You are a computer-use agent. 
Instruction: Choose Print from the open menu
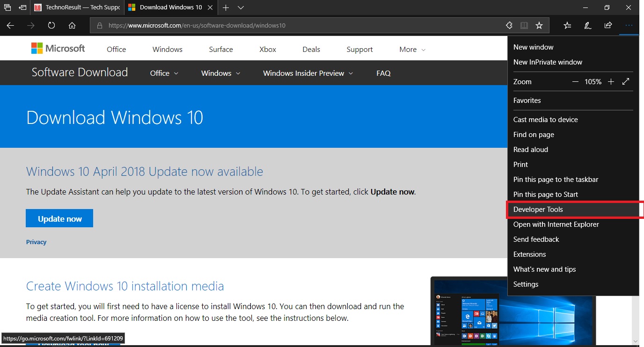point(520,164)
